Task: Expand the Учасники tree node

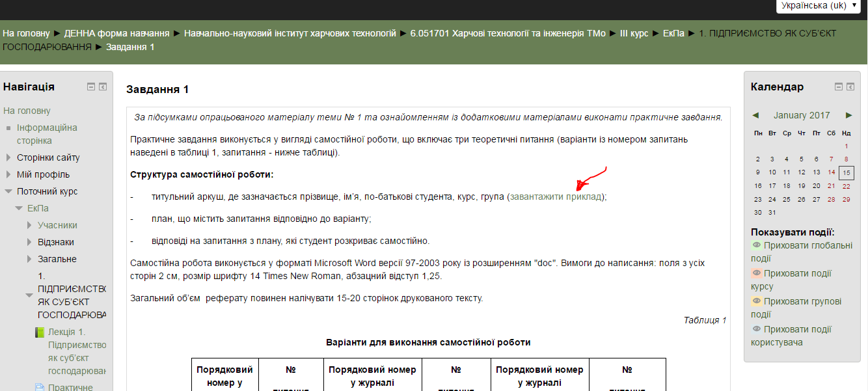Action: pyautogui.click(x=29, y=225)
